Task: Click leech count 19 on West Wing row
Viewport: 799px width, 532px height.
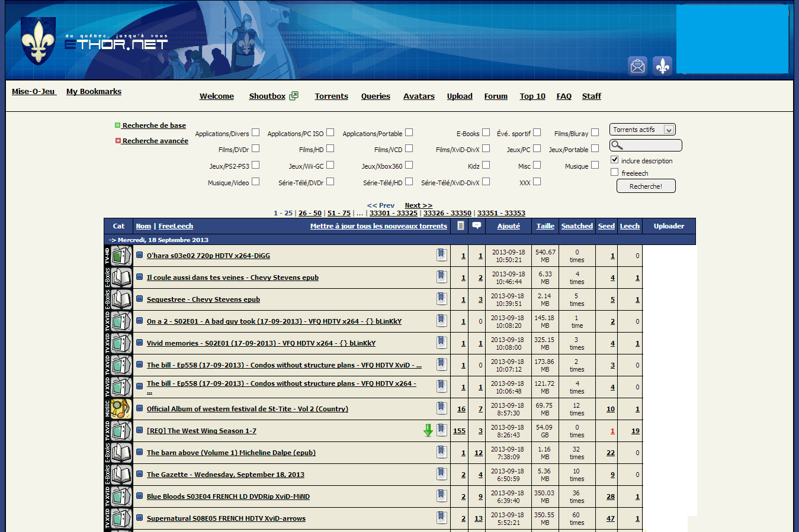Action: point(636,431)
